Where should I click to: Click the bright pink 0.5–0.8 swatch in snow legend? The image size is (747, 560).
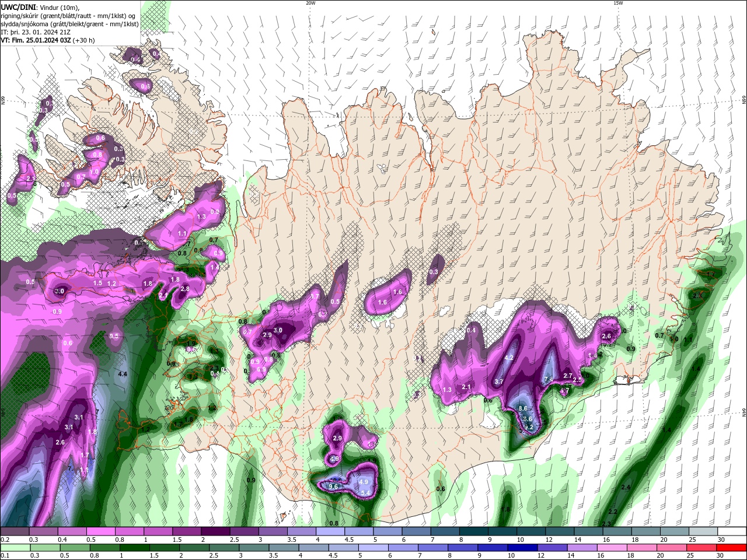(100, 531)
